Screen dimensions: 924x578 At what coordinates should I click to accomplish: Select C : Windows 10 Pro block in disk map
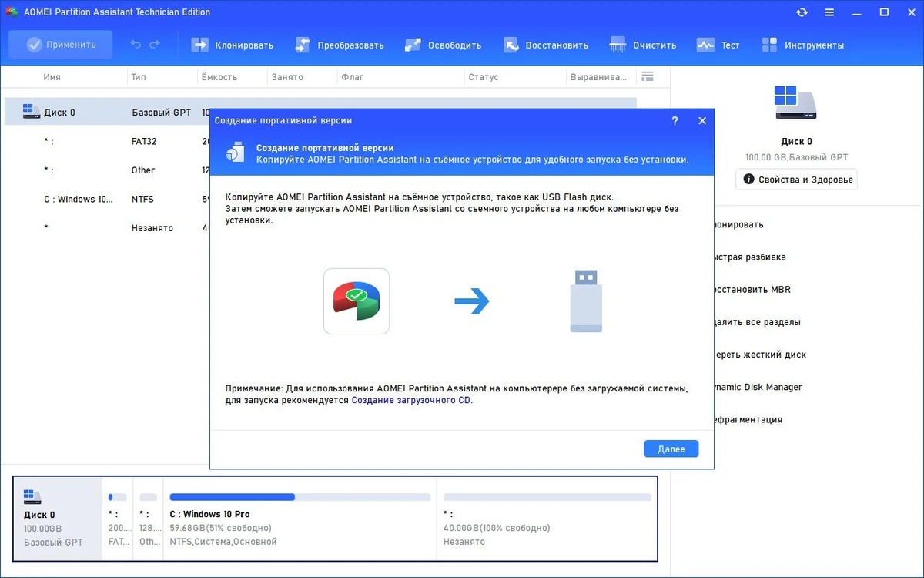coord(300,519)
